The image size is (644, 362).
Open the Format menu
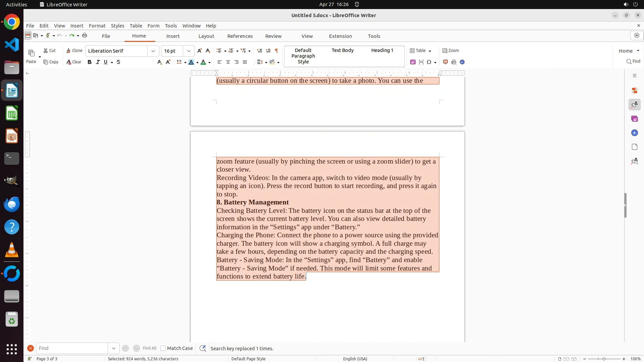click(97, 26)
